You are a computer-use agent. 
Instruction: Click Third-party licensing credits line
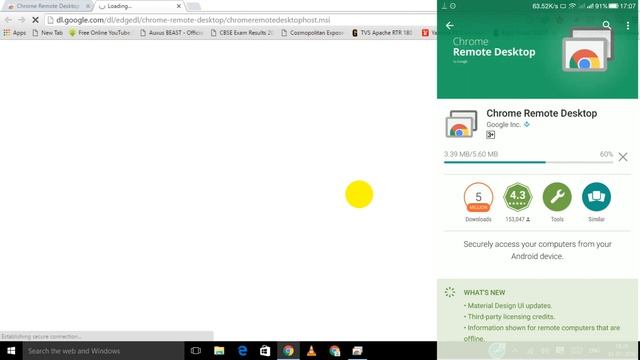[x=509, y=316]
